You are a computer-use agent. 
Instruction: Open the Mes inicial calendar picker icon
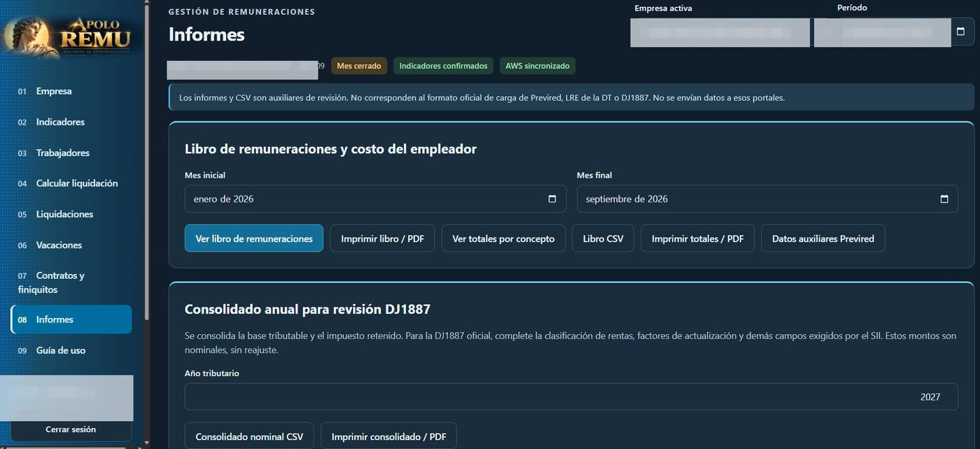pyautogui.click(x=552, y=199)
